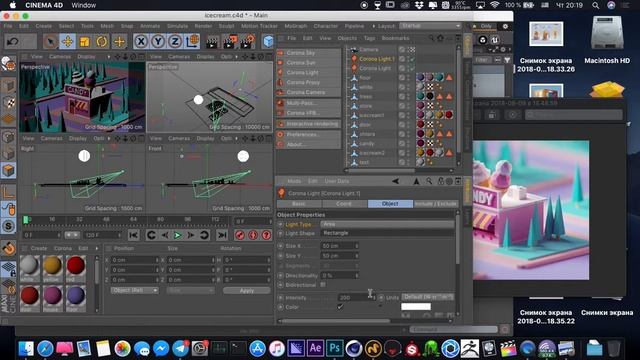Click the Record Active Objects button
The width and height of the screenshot is (640, 360).
240,235
